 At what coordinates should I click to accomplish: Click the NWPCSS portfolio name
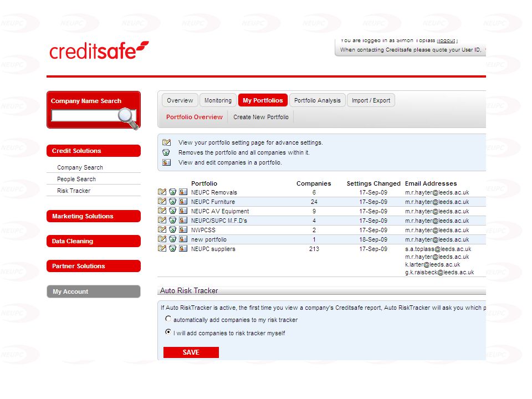[203, 230]
